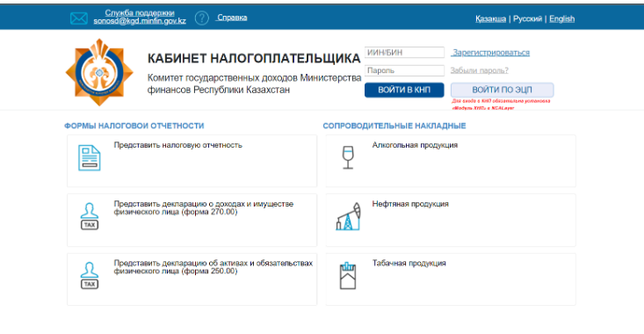Click the wine glass alcohol products icon

tap(348, 157)
